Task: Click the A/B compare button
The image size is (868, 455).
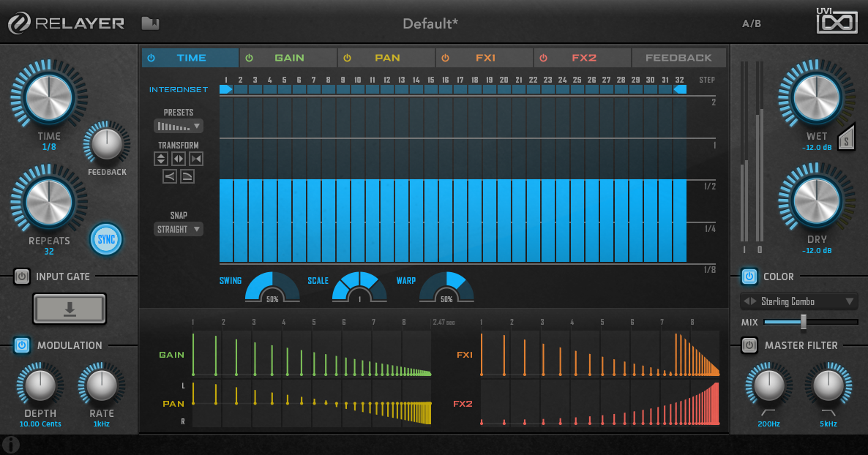Action: pyautogui.click(x=751, y=24)
